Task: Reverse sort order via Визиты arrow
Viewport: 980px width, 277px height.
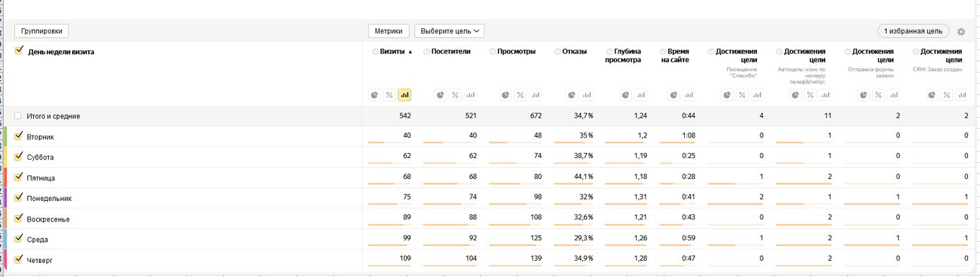Action: 410,51
